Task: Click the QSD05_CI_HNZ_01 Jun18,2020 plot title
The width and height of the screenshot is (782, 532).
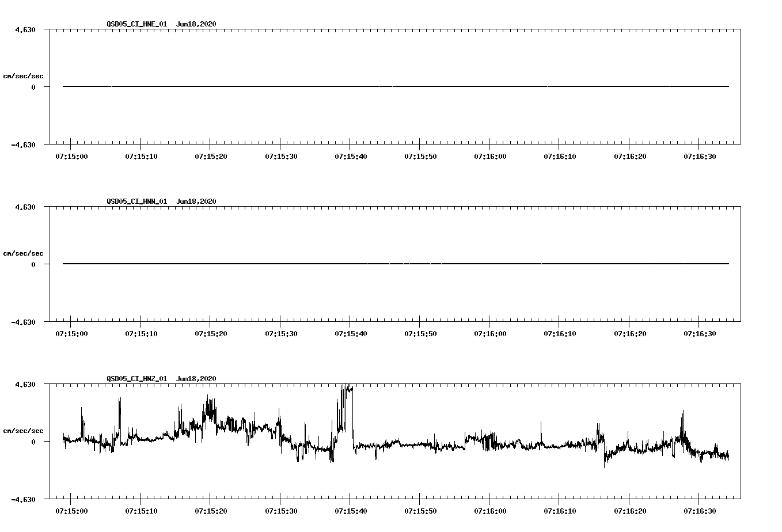Action: [161, 379]
